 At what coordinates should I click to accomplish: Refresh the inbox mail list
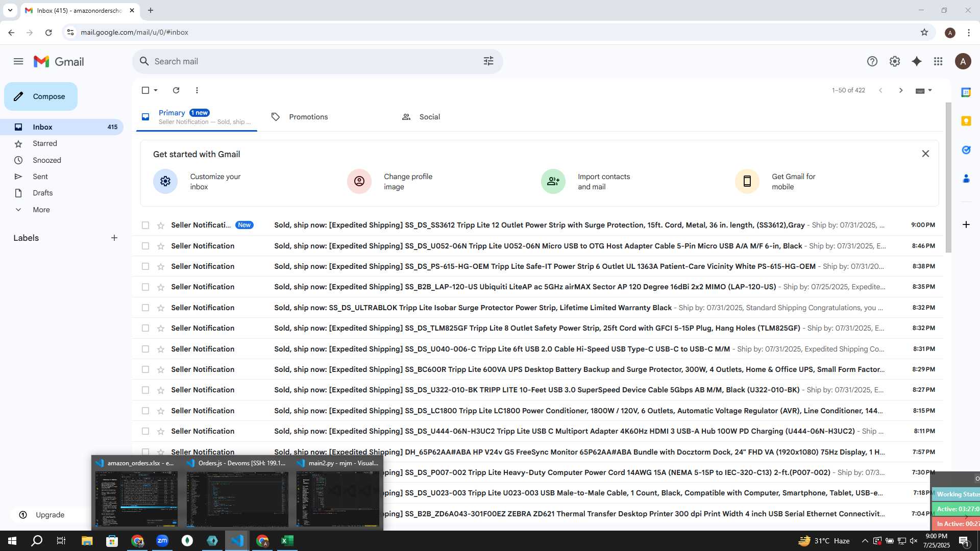tap(176, 90)
